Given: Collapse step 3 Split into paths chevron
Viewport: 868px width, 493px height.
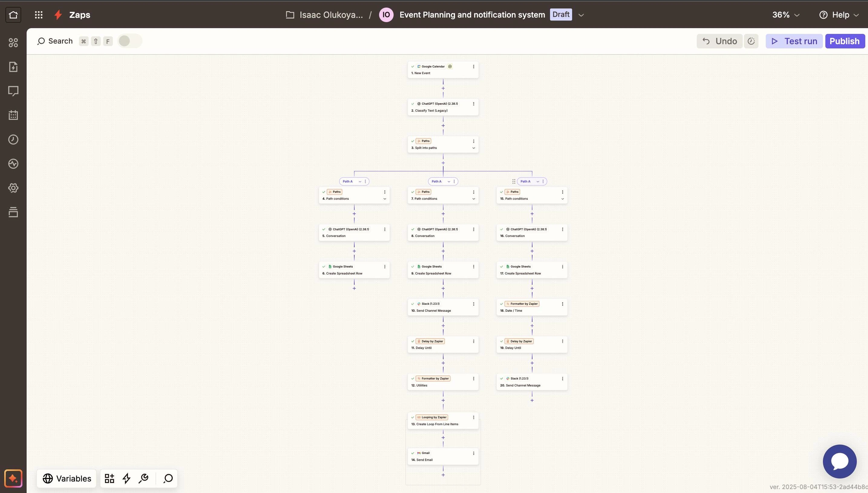Looking at the screenshot, I should click(473, 148).
